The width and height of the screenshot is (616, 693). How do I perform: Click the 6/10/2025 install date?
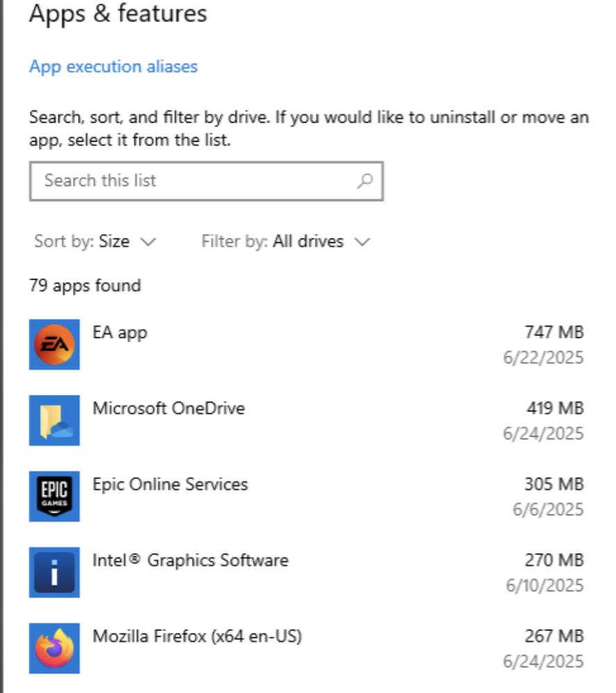pos(545,585)
